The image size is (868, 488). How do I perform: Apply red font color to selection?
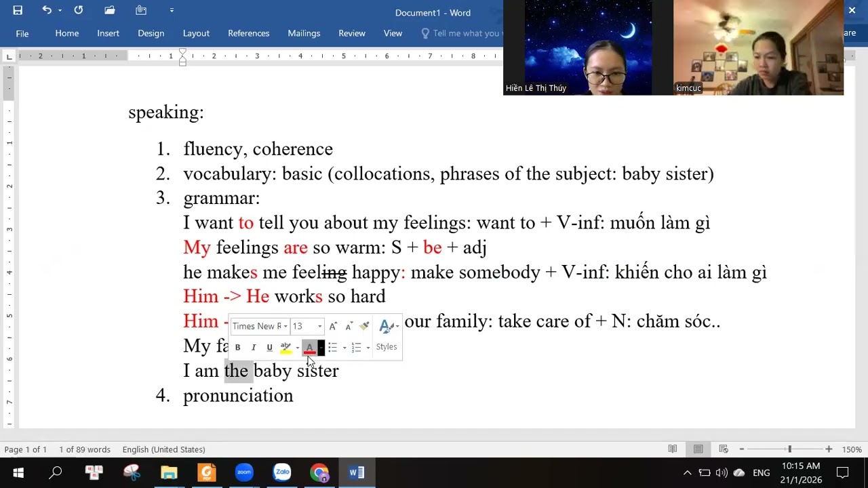pos(309,348)
